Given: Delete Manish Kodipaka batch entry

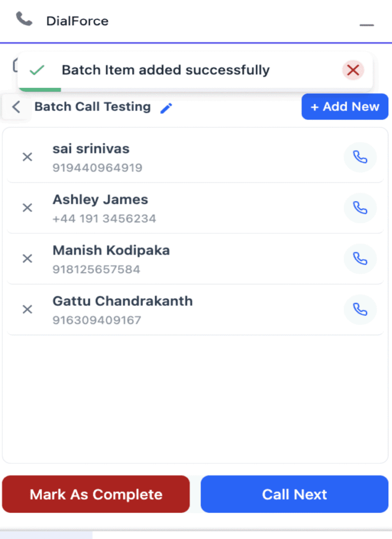Looking at the screenshot, I should click(x=27, y=258).
